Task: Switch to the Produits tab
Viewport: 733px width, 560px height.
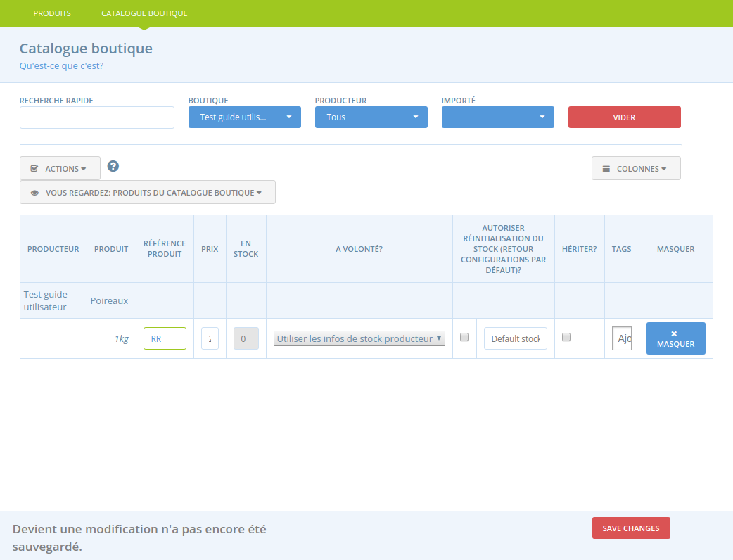Action: [x=52, y=13]
